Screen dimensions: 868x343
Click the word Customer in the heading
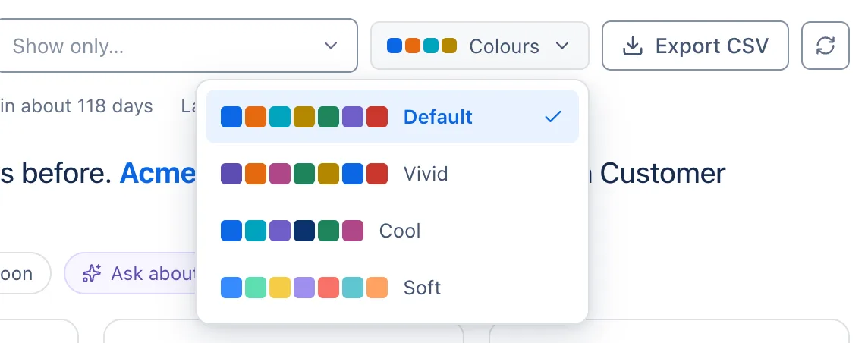(662, 174)
